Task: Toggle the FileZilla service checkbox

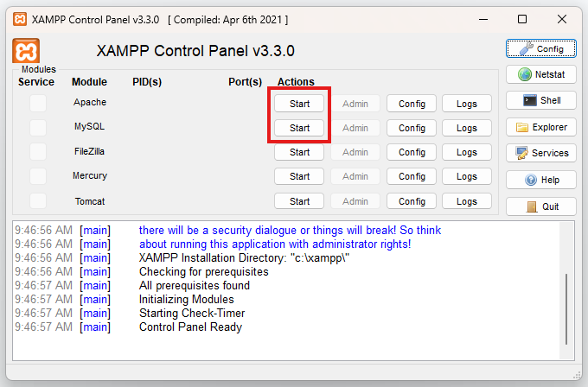Action: click(38, 152)
